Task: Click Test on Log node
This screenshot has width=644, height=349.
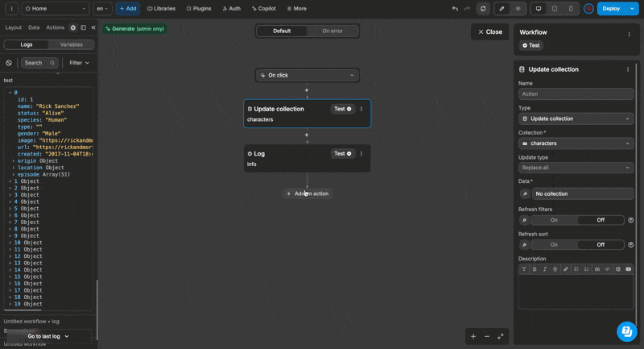Action: 343,154
